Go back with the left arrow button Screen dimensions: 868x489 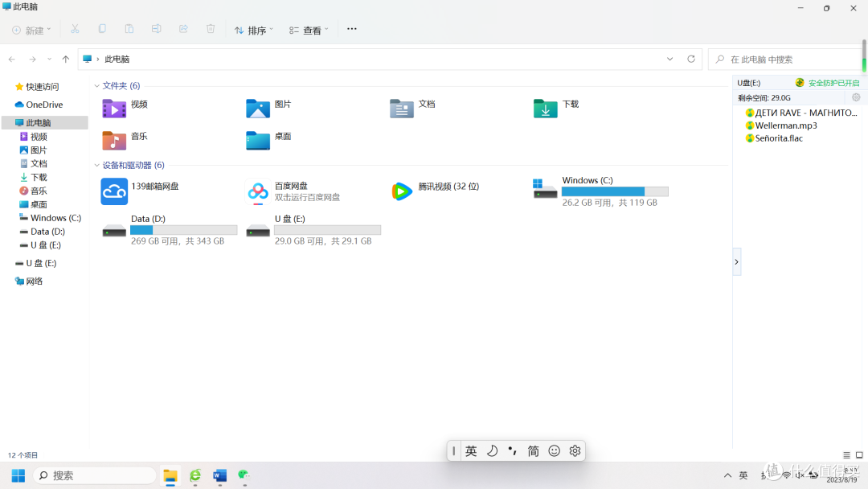click(x=11, y=59)
